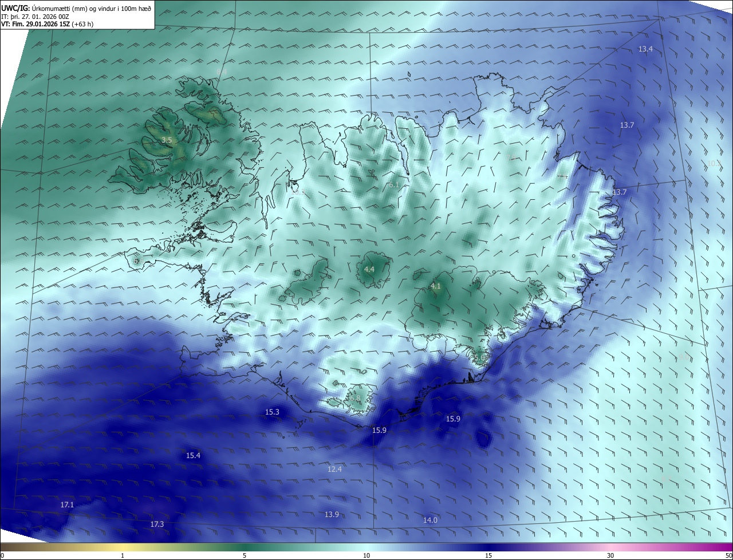Click the title line starting "UWC/IG: Úrkomumætti"
The width and height of the screenshot is (733, 560).
76,8
